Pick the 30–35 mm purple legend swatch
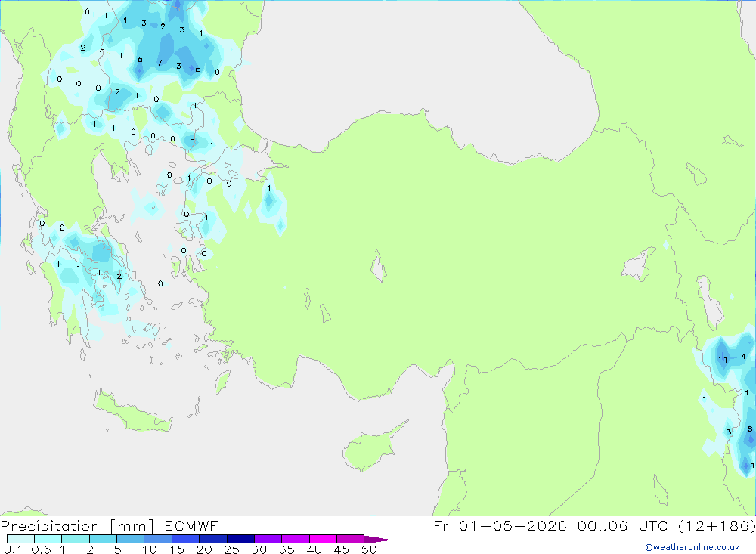Screen dimensions: 756x554 pyautogui.click(x=268, y=539)
